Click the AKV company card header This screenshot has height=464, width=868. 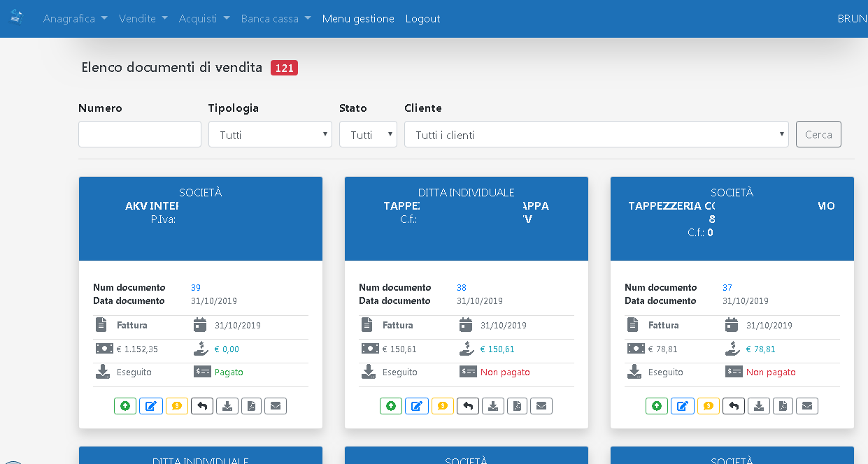201,219
